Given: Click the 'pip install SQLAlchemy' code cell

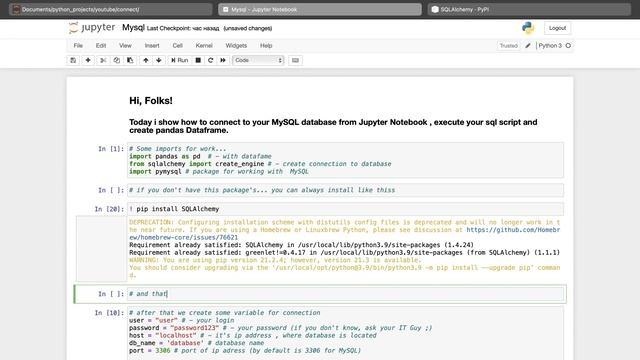Looking at the screenshot, I should pyautogui.click(x=345, y=209).
